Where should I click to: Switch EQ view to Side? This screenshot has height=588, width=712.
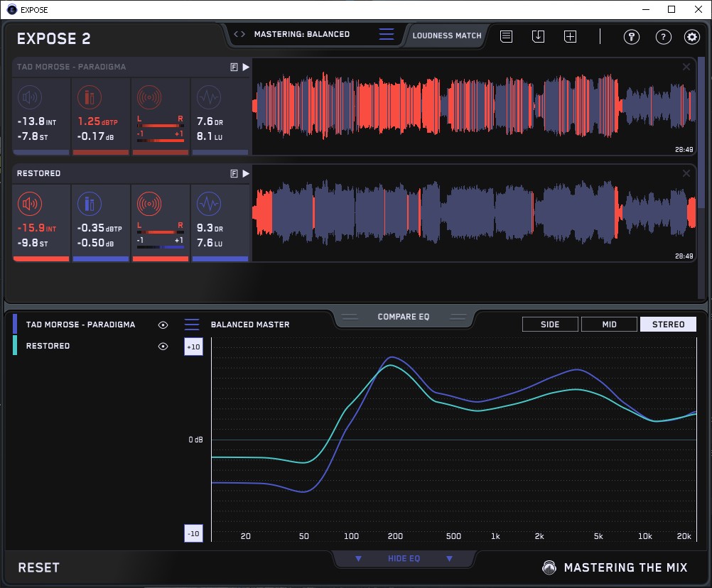(x=550, y=325)
